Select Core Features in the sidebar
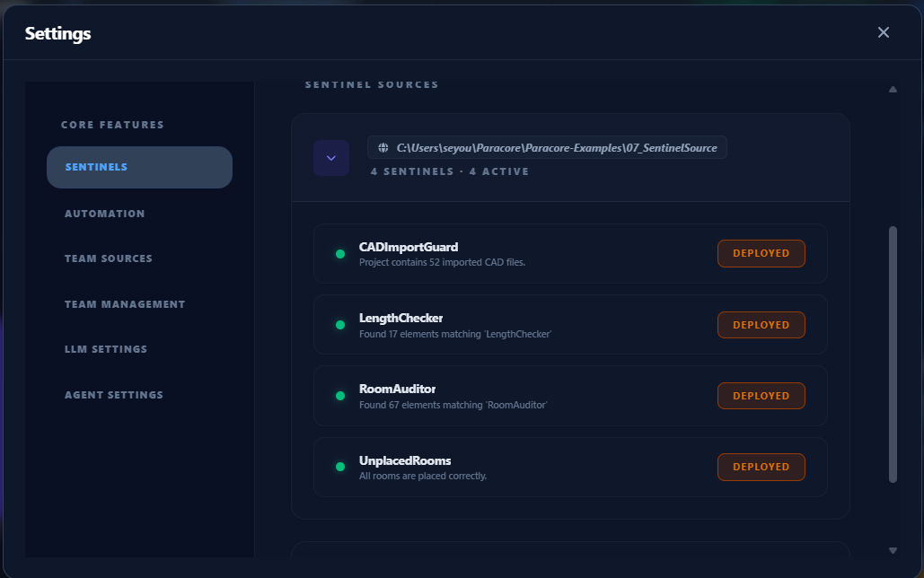 112,125
